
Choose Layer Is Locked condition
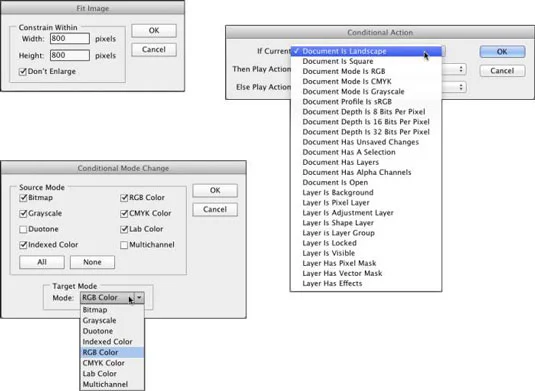(x=366, y=243)
